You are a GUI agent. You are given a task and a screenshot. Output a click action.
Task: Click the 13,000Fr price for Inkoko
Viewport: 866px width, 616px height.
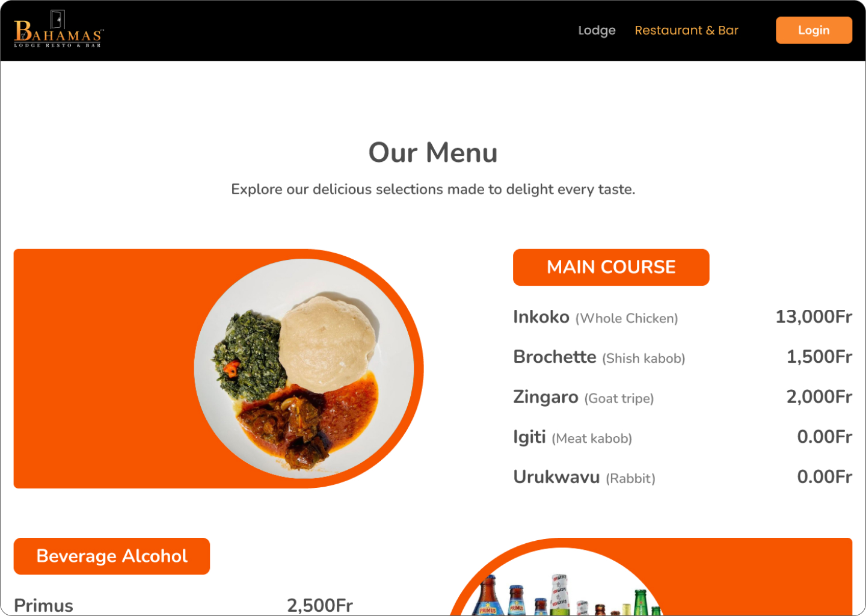click(814, 316)
